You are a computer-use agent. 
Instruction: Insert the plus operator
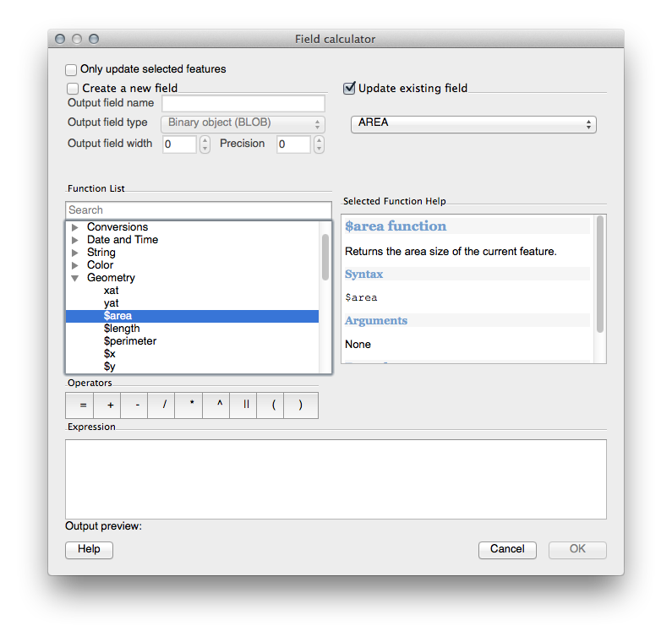(x=110, y=405)
